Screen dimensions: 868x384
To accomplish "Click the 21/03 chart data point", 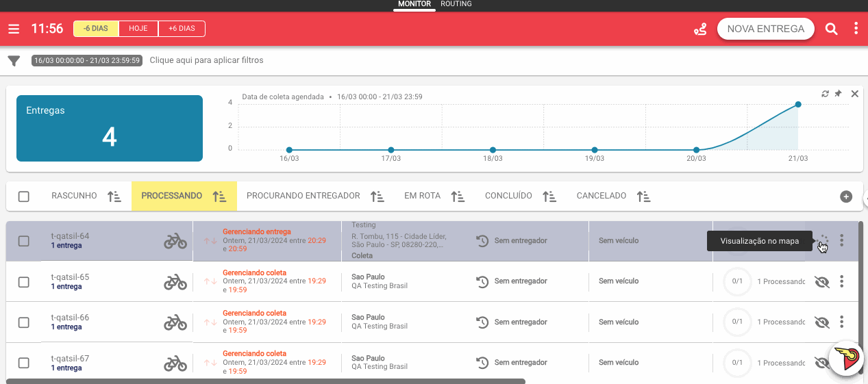I will point(798,104).
